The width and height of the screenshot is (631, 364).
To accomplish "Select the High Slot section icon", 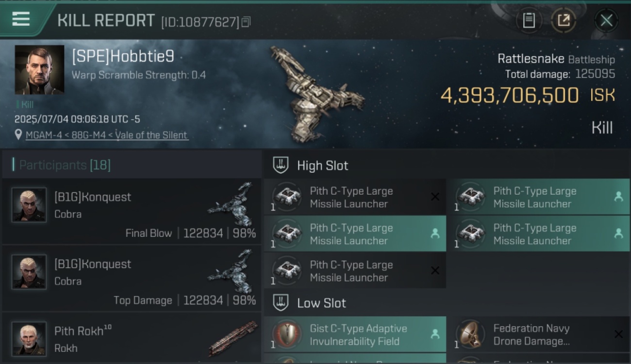I will pyautogui.click(x=281, y=165).
